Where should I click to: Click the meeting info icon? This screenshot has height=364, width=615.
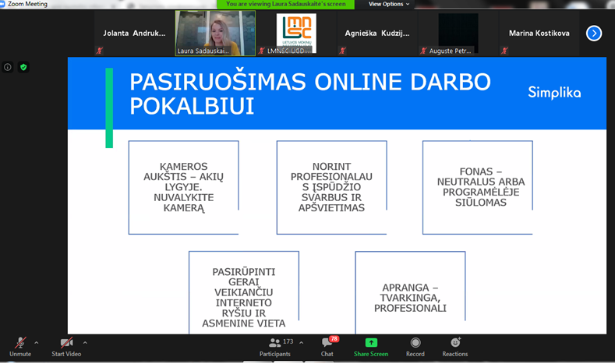(x=8, y=67)
